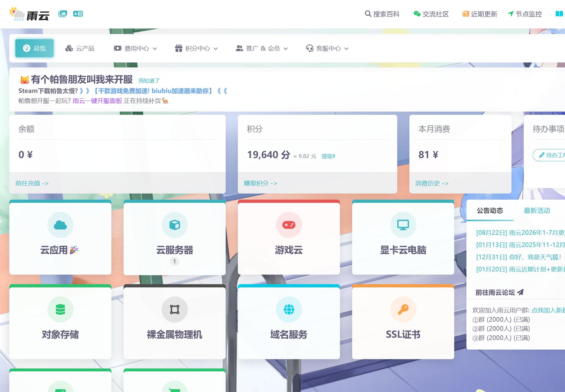The image size is (565, 392).
Task: Open 搜索百科 in the header
Action: (x=382, y=14)
